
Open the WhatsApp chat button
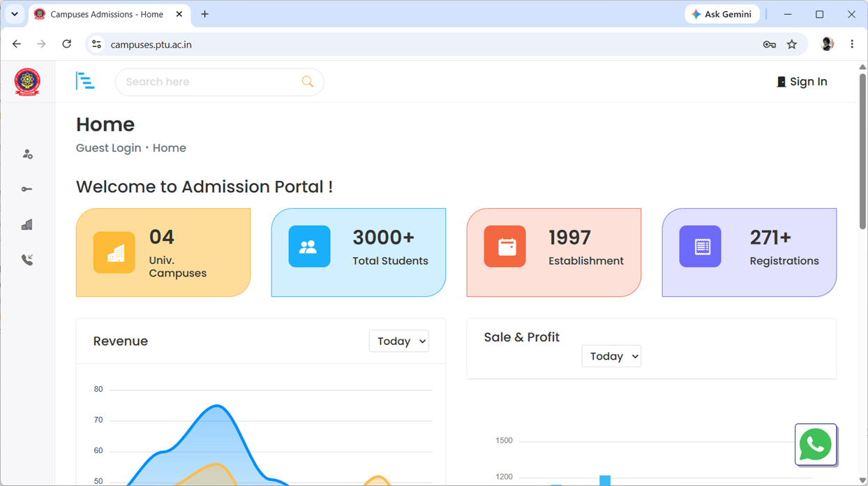pos(816,444)
